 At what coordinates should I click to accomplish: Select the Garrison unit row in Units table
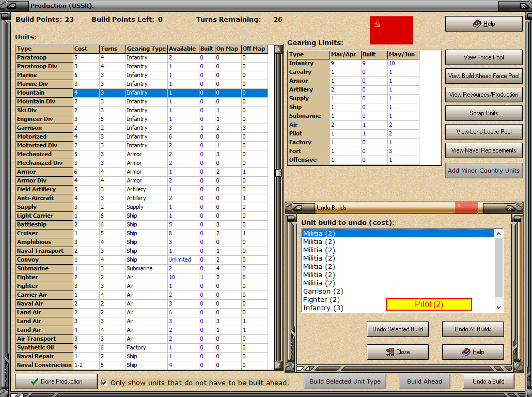[142, 128]
